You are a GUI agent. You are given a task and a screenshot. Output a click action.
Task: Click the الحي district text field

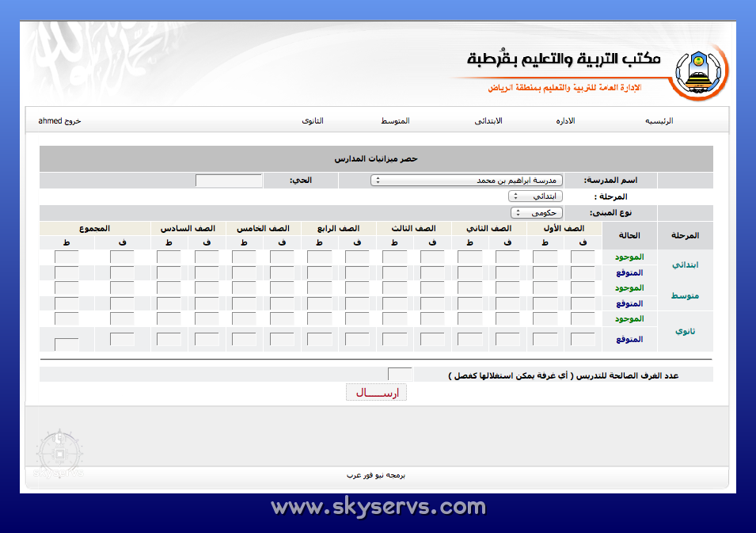[228, 181]
